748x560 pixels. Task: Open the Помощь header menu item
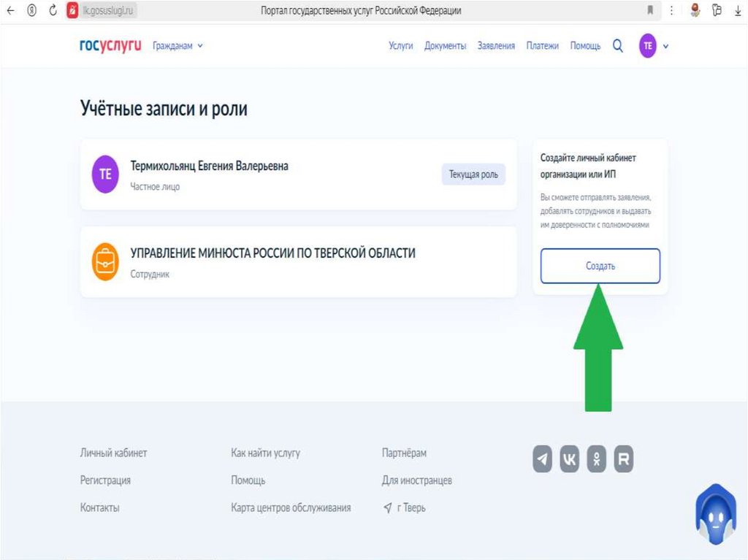(585, 46)
